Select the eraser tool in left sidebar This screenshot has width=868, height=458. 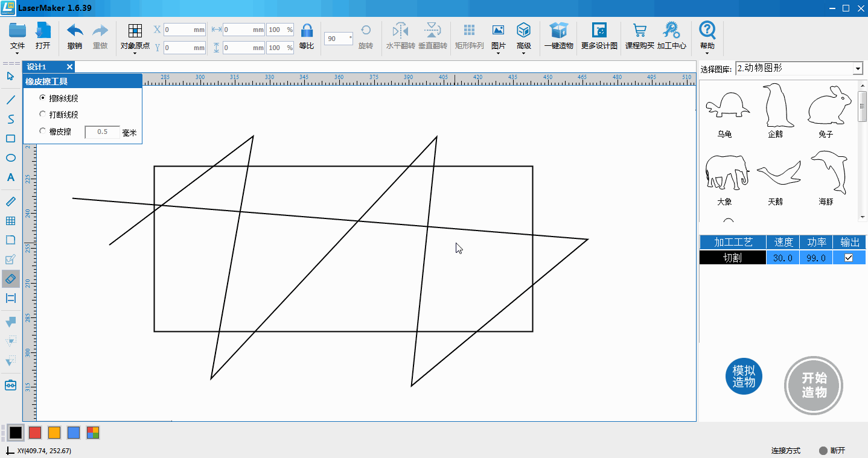point(10,278)
